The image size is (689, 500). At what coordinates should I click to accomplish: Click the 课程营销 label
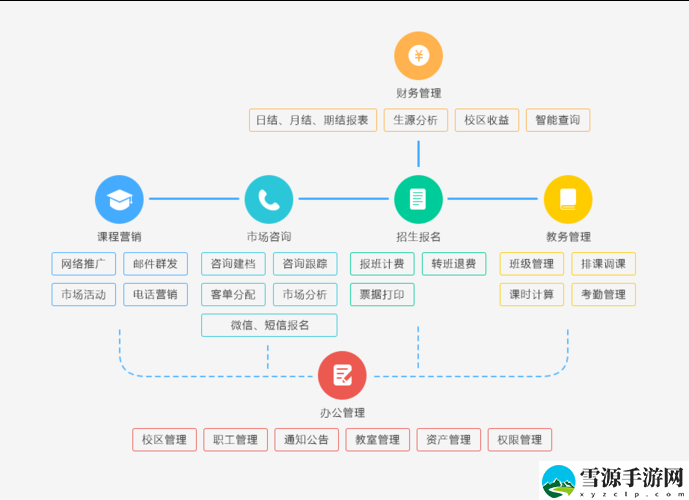(x=119, y=237)
